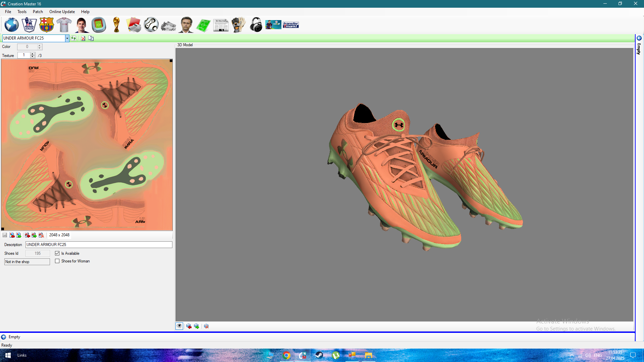Uncheck the Is Available checkbox
Image resolution: width=644 pixels, height=362 pixels.
[57, 253]
